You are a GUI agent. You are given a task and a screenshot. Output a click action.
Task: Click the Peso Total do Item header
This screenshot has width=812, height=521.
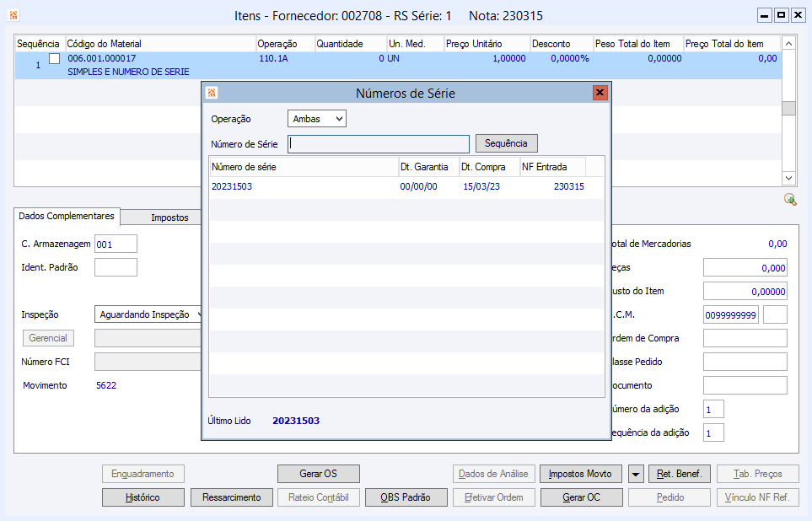(638, 44)
